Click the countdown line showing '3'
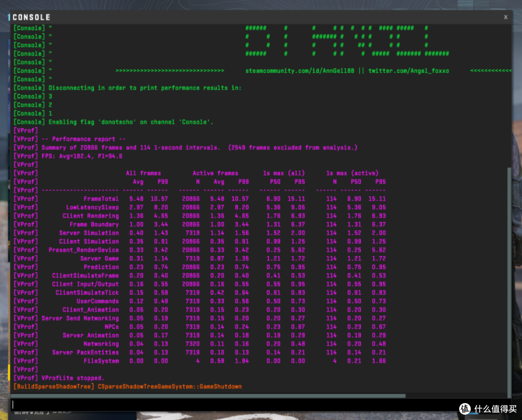522x420 pixels. pyautogui.click(x=33, y=97)
